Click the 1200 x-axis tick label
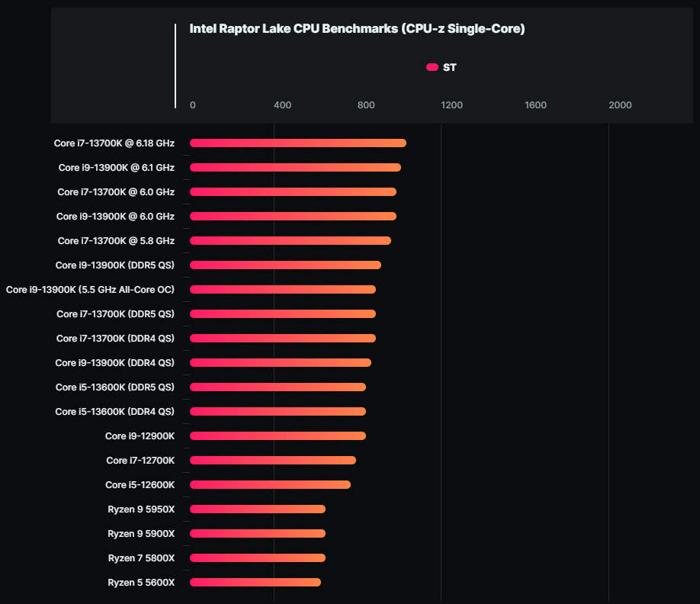This screenshot has height=604, width=700. 452,105
